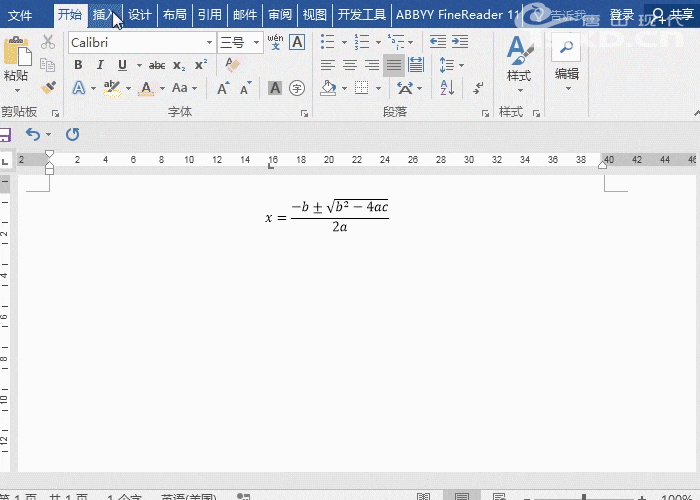The width and height of the screenshot is (700, 500).
Task: Open Paragraph dialog launcher
Action: [485, 114]
